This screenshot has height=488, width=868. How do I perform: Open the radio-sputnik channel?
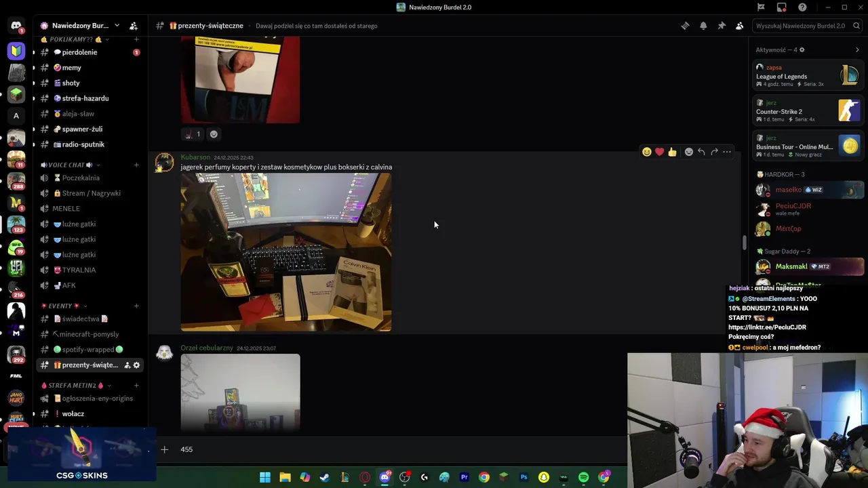[x=90, y=144]
